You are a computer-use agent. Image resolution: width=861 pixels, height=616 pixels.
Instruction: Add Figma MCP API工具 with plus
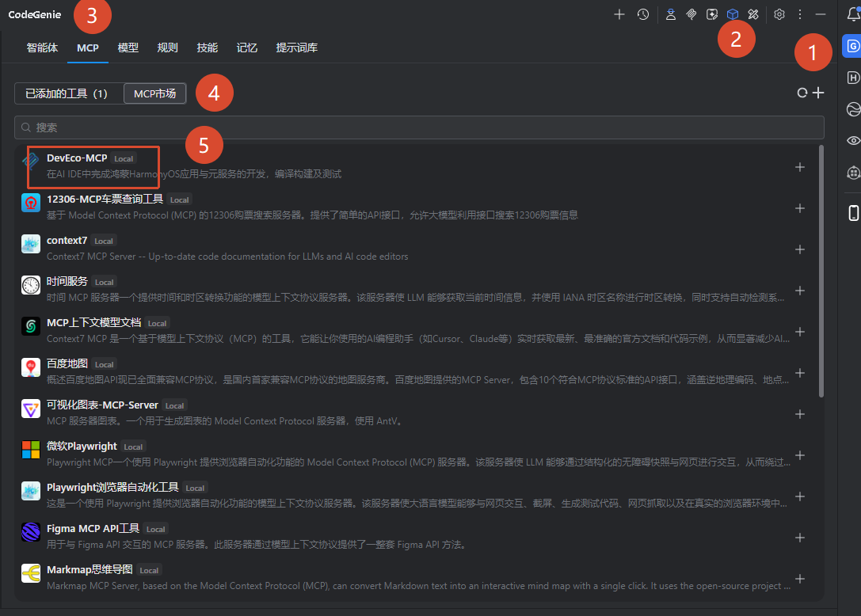click(x=800, y=538)
